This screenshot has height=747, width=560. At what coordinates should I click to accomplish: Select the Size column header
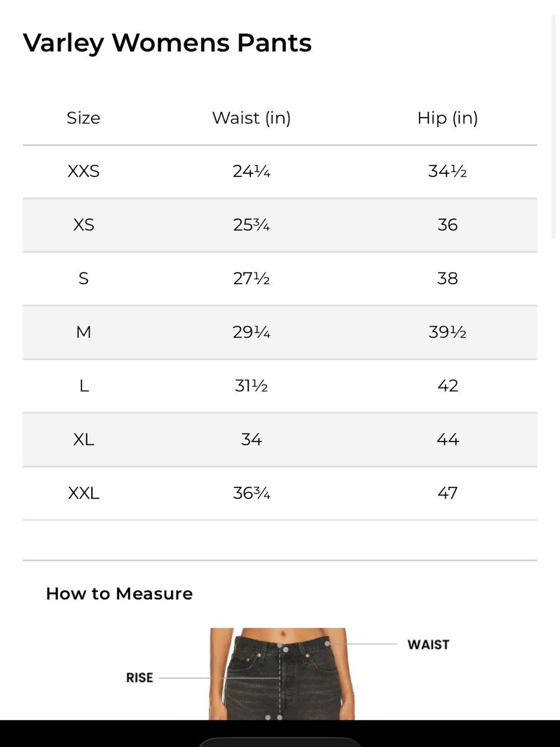pos(83,118)
